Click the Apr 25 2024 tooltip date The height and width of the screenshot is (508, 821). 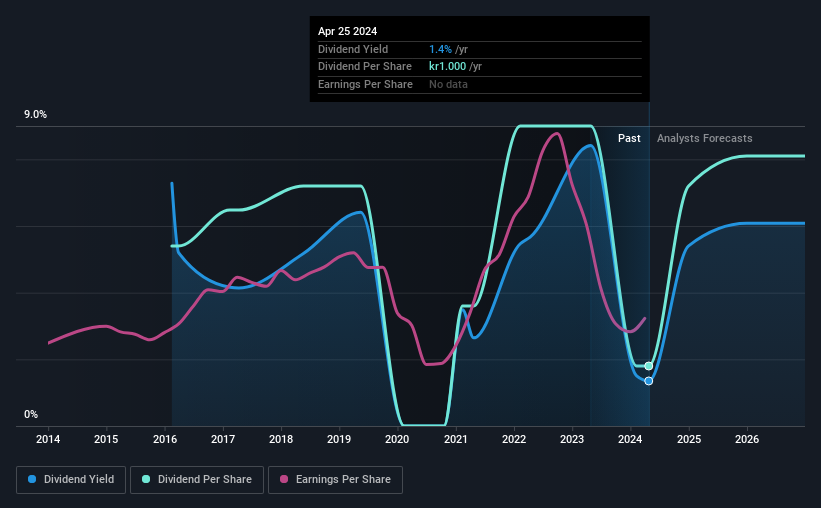[x=347, y=31]
